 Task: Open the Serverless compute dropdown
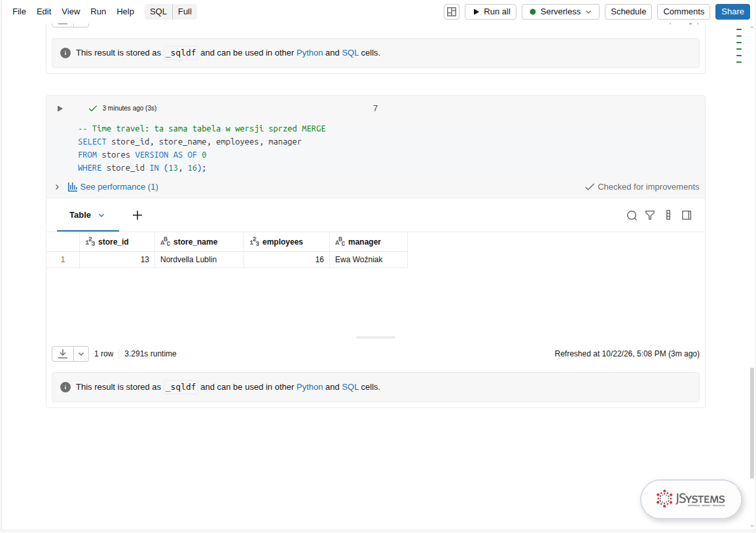click(560, 12)
